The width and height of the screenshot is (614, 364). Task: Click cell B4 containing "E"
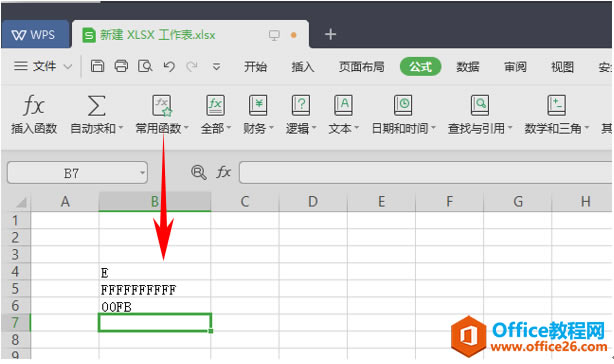[155, 272]
